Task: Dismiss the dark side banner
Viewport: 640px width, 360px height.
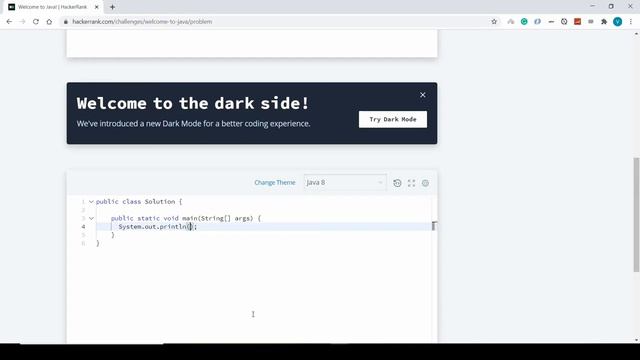Action: coord(422,95)
